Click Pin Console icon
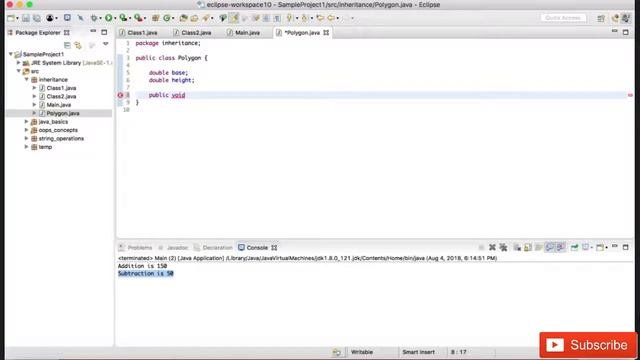The image size is (640, 360). click(x=574, y=247)
